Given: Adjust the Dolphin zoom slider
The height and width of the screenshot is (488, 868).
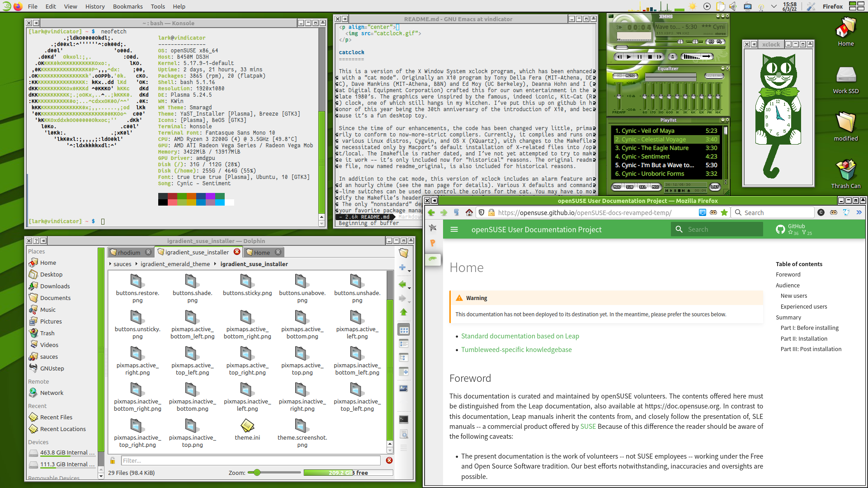Looking at the screenshot, I should [x=274, y=473].
